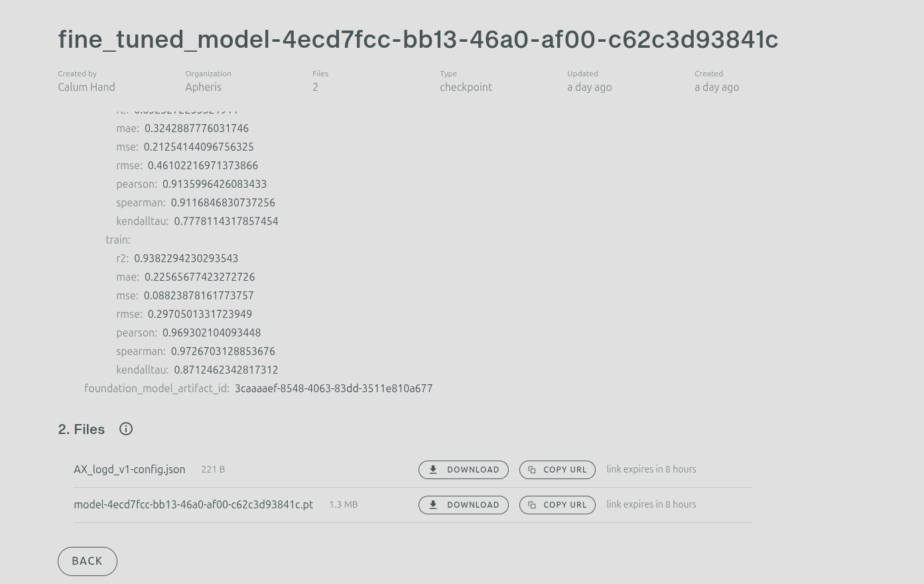Click the info icon beside Files heading
The image size is (924, 584).
point(126,429)
